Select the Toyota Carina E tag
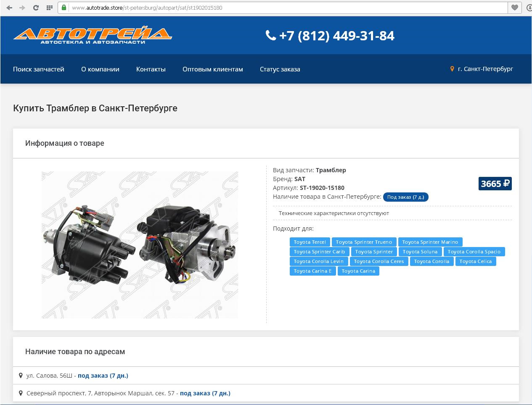This screenshot has height=405, width=532. pos(312,271)
